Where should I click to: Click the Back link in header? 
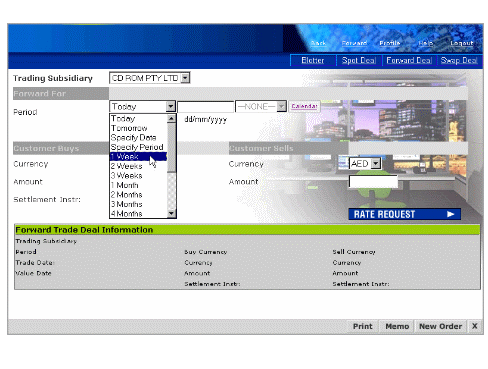(318, 43)
